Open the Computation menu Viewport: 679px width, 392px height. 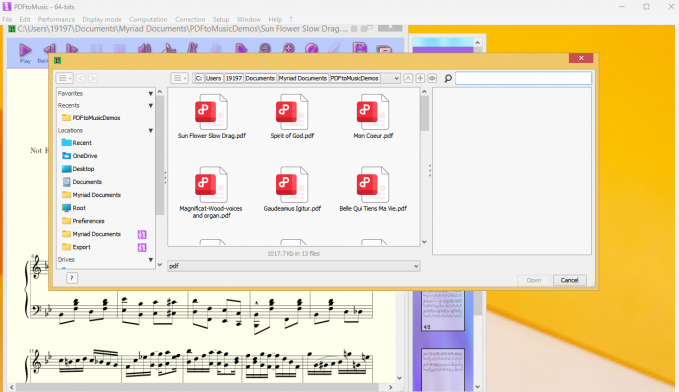(x=148, y=19)
